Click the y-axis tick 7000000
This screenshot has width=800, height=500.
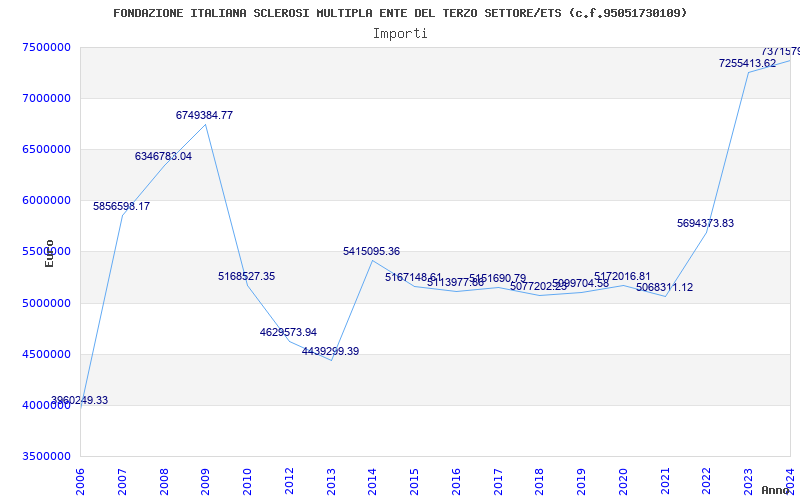(46, 98)
